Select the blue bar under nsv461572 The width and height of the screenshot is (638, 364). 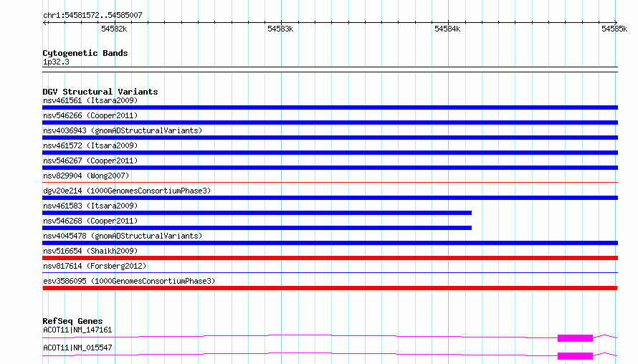[330, 153]
